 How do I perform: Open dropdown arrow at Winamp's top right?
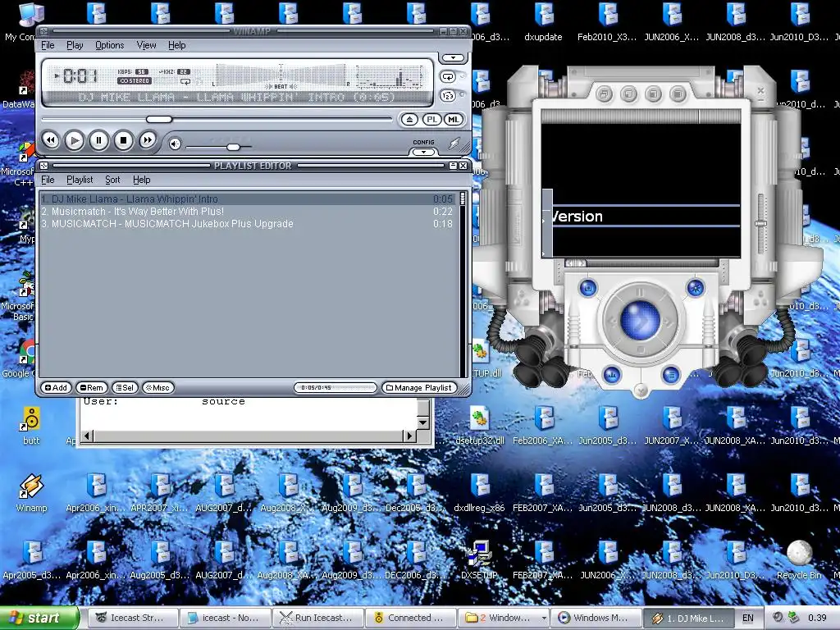pos(453,57)
